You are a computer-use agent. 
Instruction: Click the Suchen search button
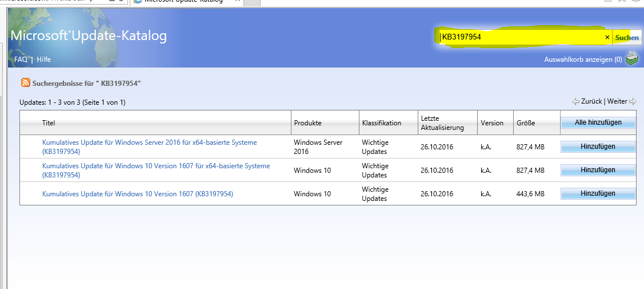[x=627, y=37]
